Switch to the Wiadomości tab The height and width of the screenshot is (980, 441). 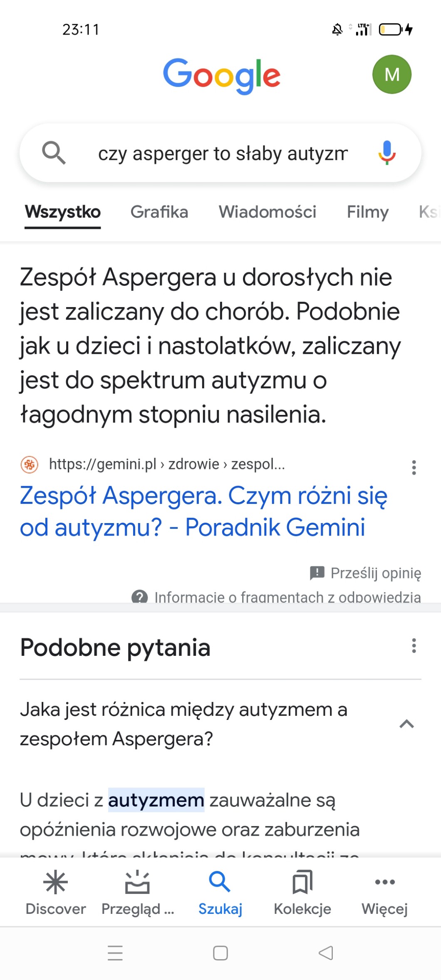point(268,212)
